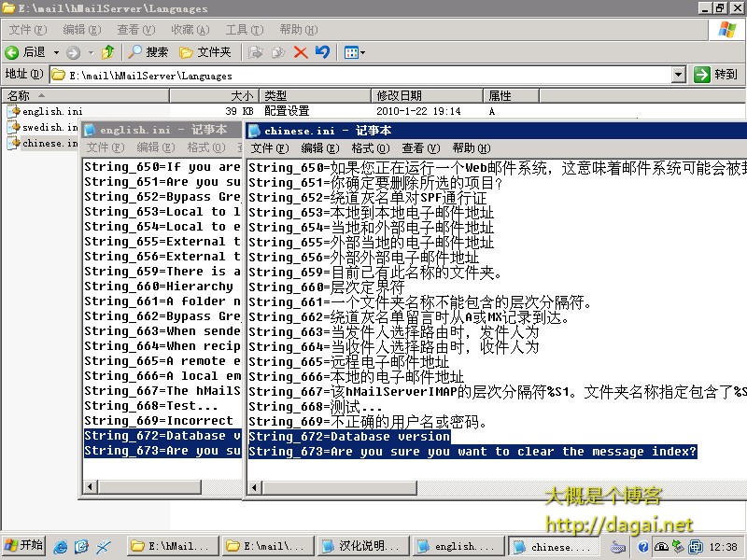Sort by Size (大小) column header
This screenshot has width=747, height=560.
(215, 96)
